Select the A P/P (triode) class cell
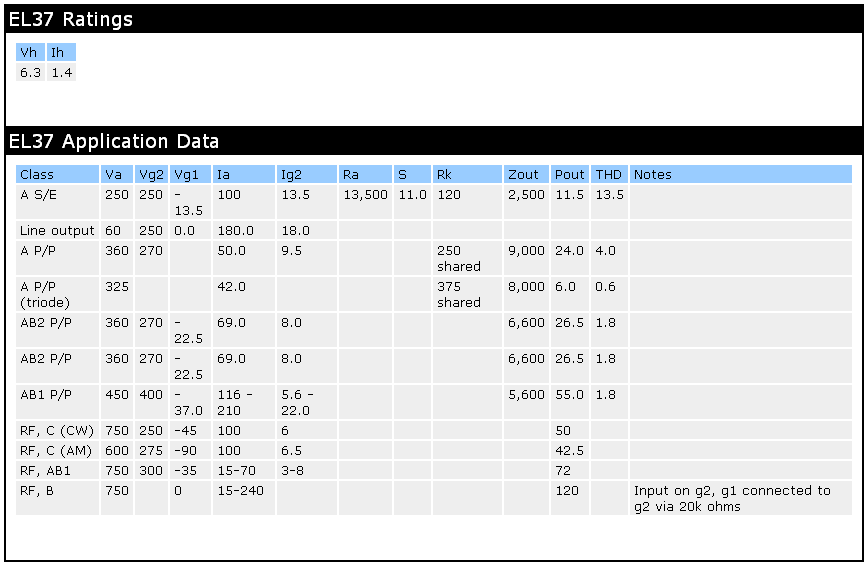The width and height of the screenshot is (867, 566). tap(58, 294)
